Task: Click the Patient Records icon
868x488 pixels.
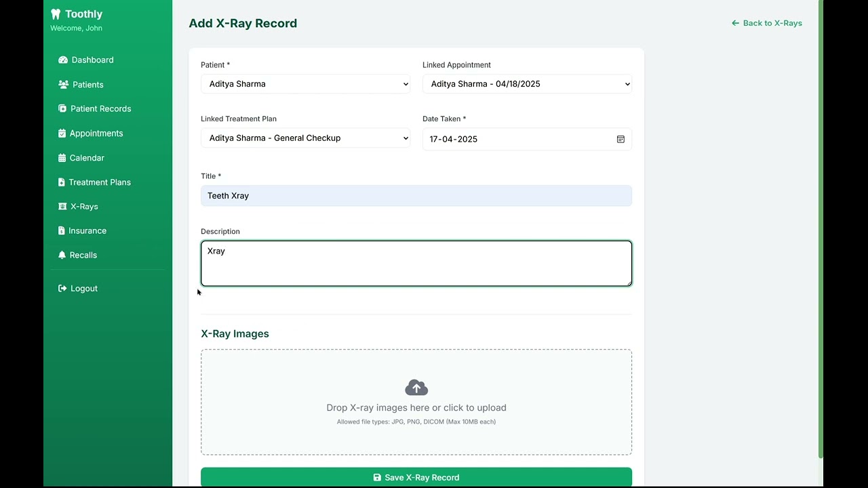Action: [x=62, y=108]
